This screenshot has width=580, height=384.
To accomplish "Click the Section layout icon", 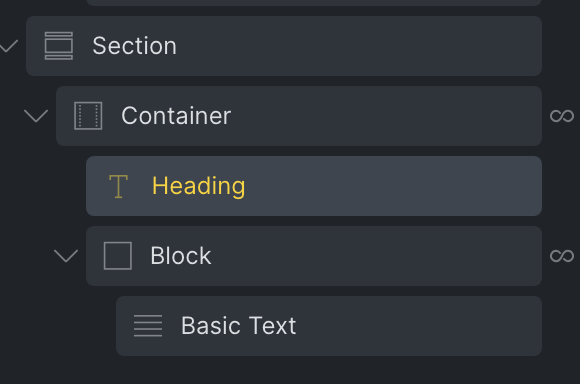I will coord(59,46).
